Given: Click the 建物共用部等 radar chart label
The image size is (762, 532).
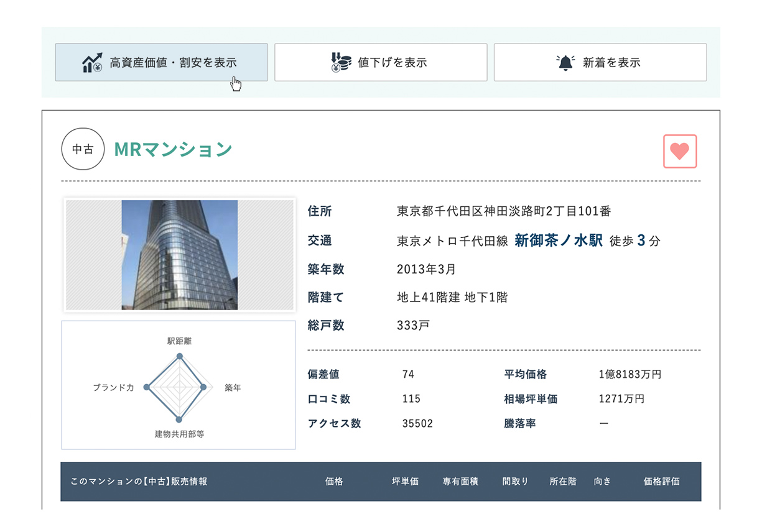Looking at the screenshot, I should pyautogui.click(x=179, y=434).
